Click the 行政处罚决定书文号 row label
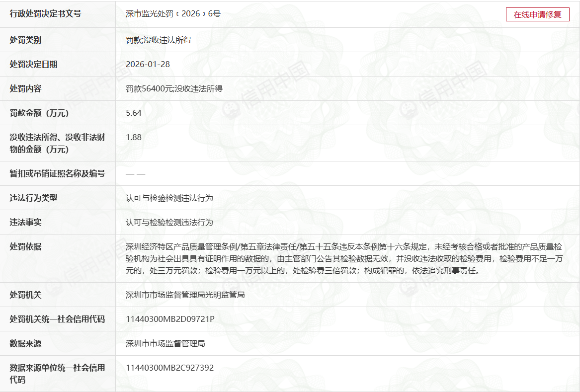This screenshot has height=392, width=580. coord(45,14)
